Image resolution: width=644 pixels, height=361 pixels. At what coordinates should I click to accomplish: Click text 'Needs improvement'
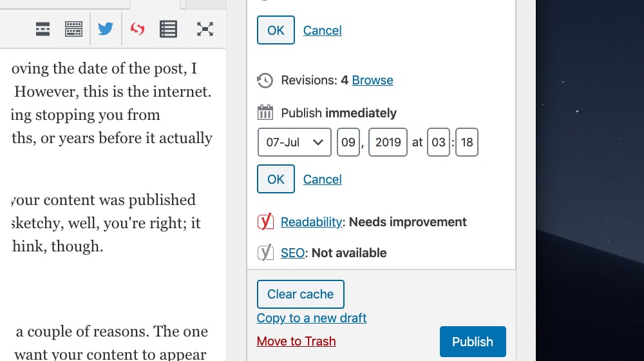(408, 222)
